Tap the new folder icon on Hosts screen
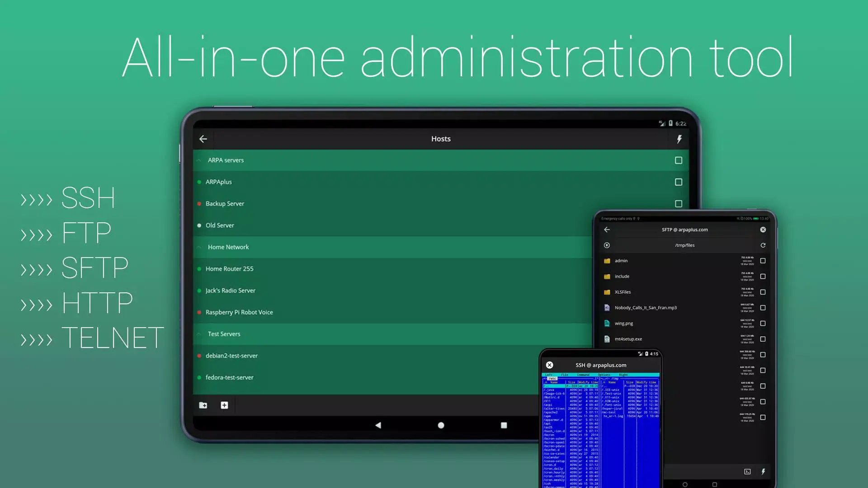 pos(203,405)
